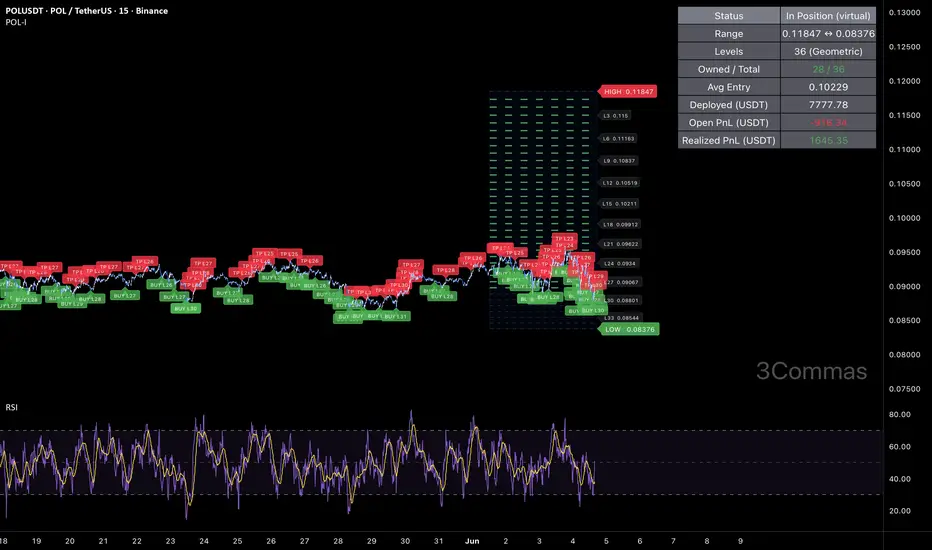Click 0.07500 on the price axis

tap(905, 389)
